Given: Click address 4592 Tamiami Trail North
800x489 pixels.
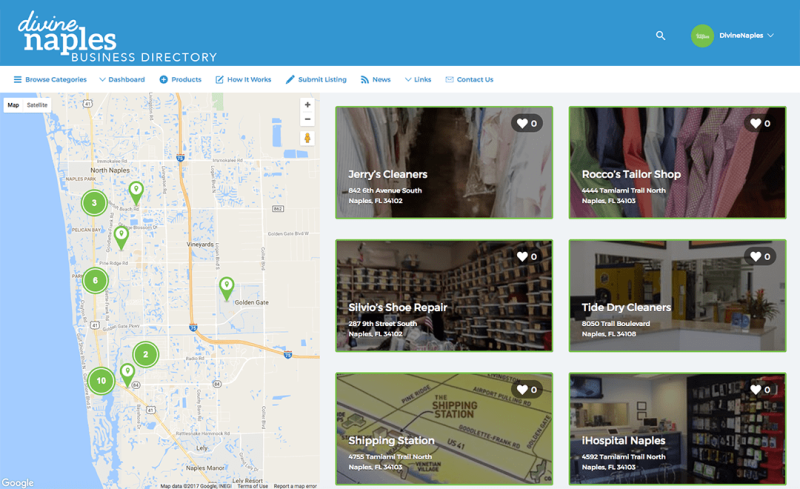Looking at the screenshot, I should [x=623, y=457].
